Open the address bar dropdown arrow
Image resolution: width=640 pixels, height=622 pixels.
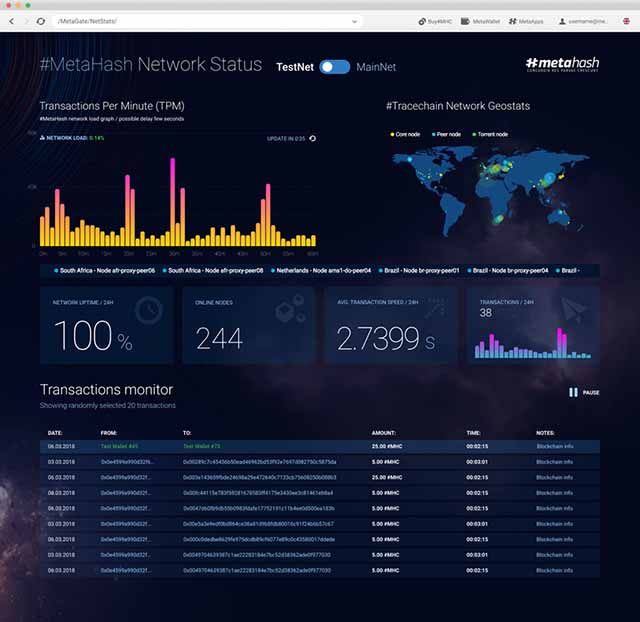pos(354,22)
